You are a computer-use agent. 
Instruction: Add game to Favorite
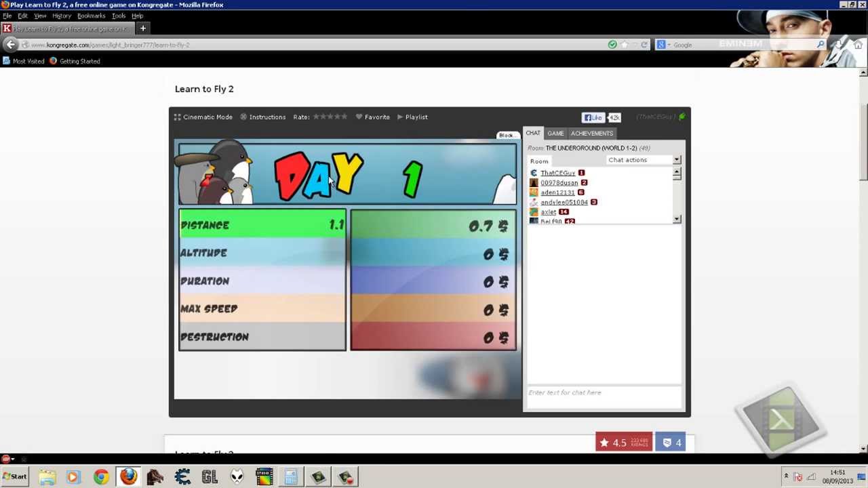pos(373,117)
